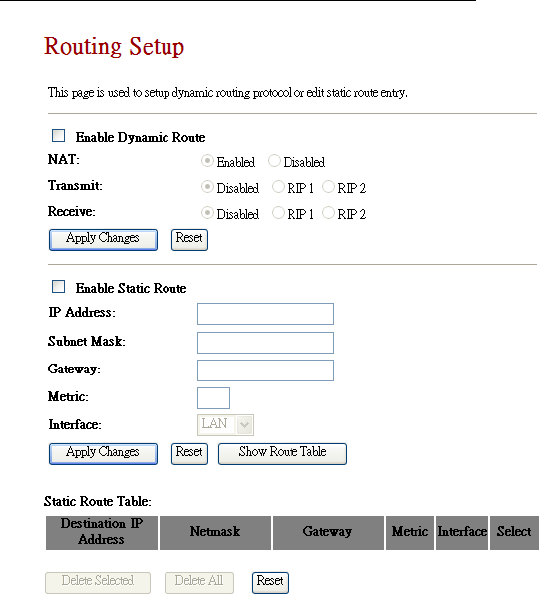Image resolution: width=541 pixels, height=595 pixels.
Task: Set Receive to RIP 1
Action: [x=278, y=213]
